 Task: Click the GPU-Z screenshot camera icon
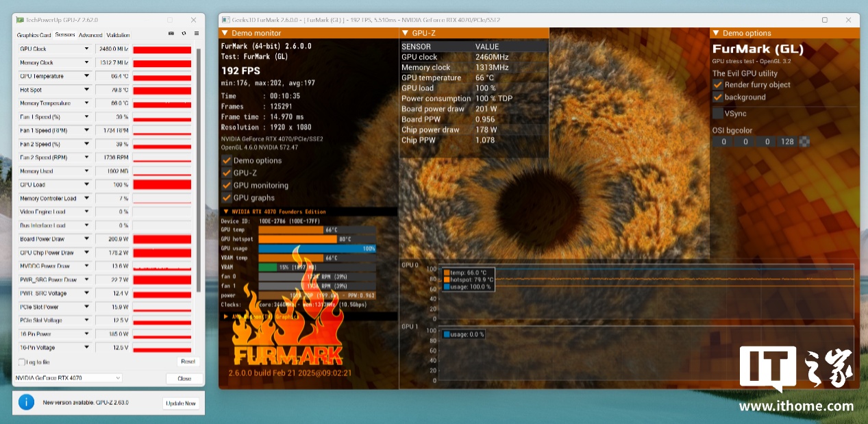pyautogui.click(x=171, y=34)
